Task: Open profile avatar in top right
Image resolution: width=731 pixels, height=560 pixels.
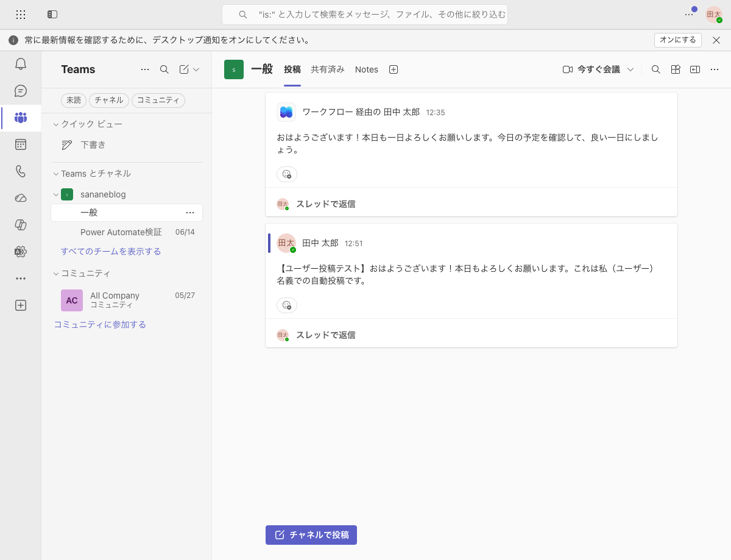Action: [714, 15]
